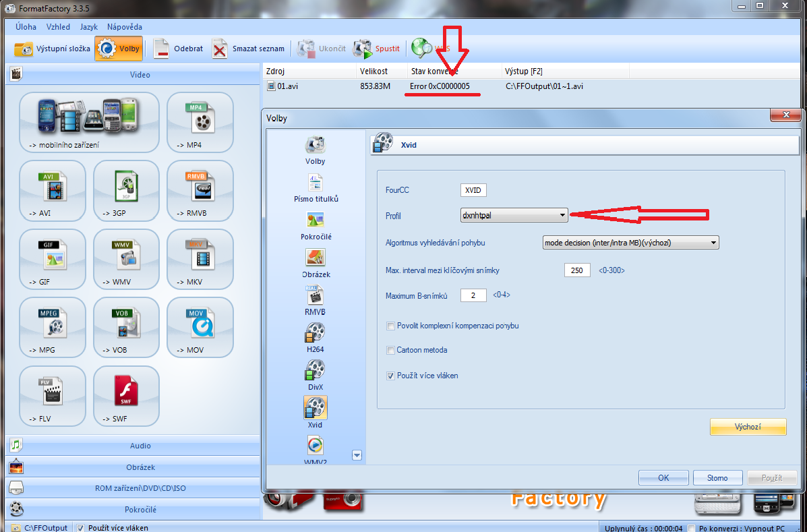Select the 01.avi task row

click(x=533, y=86)
